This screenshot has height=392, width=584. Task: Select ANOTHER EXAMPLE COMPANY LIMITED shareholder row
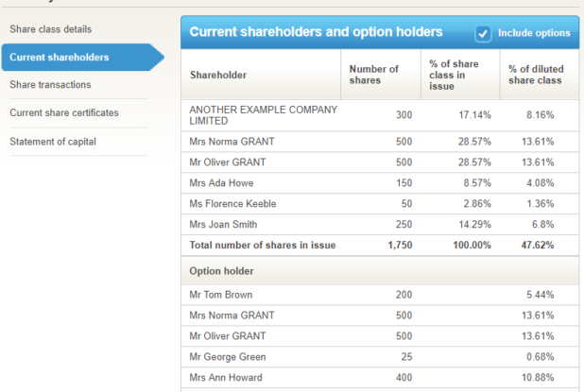coord(263,115)
